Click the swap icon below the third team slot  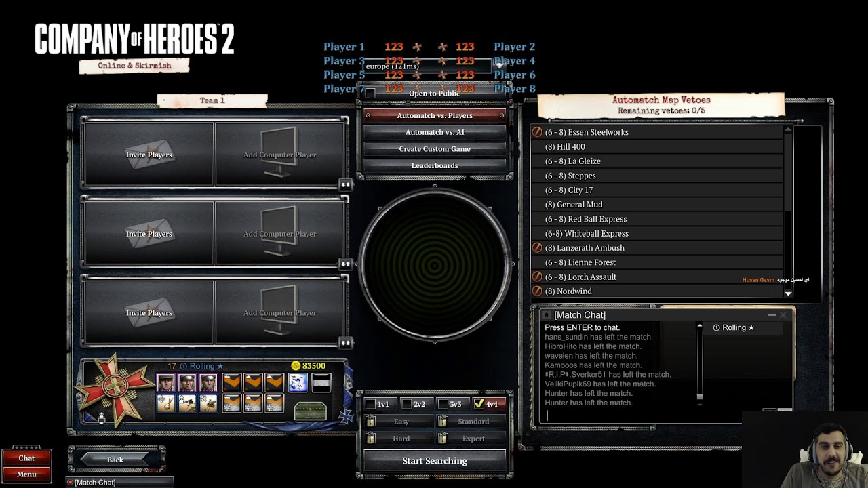[345, 343]
